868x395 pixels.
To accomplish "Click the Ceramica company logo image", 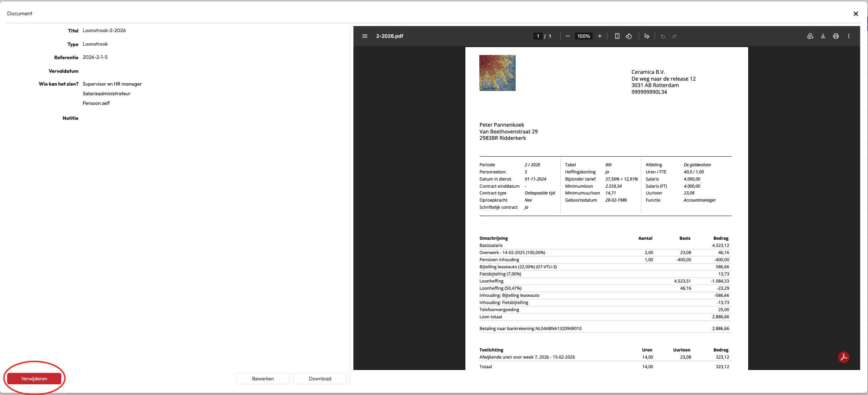I will click(497, 73).
